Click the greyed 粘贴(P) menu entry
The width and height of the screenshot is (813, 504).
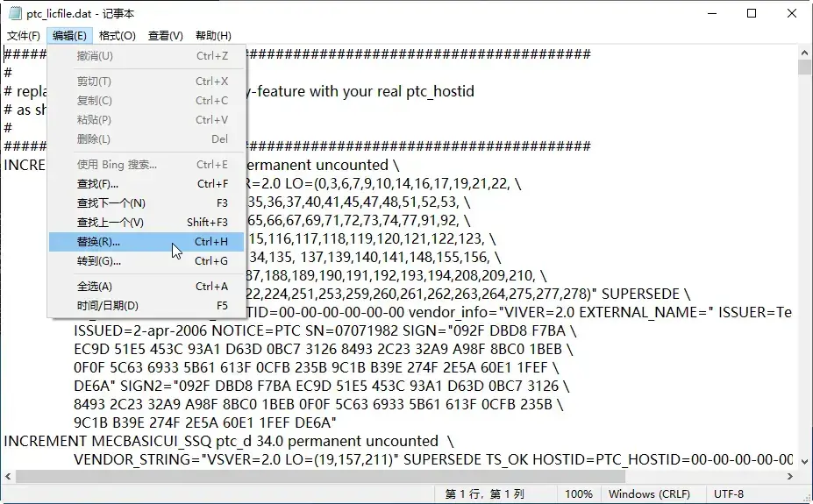tap(146, 120)
